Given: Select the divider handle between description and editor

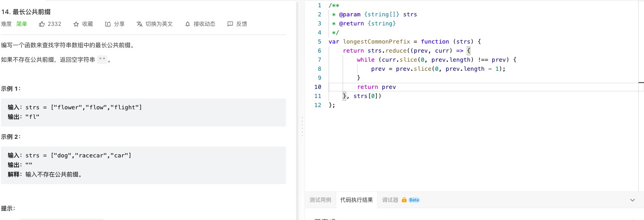Looking at the screenshot, I should click(x=302, y=126).
